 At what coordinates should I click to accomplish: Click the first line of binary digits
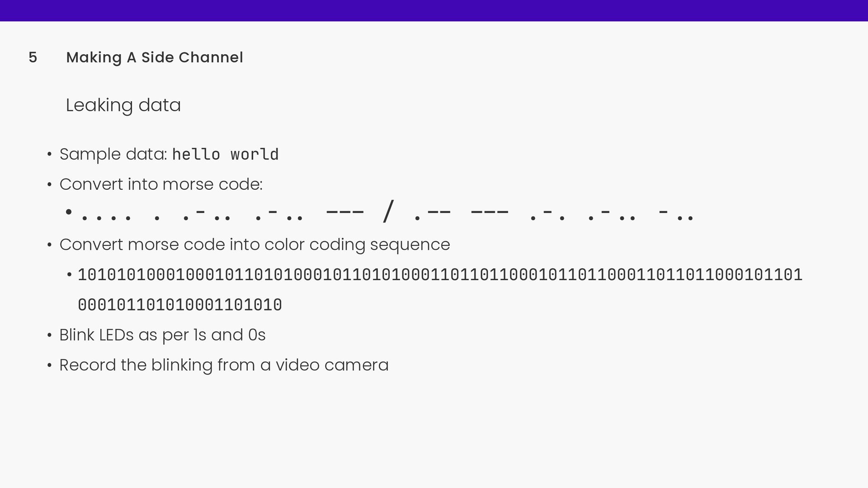coord(440,275)
